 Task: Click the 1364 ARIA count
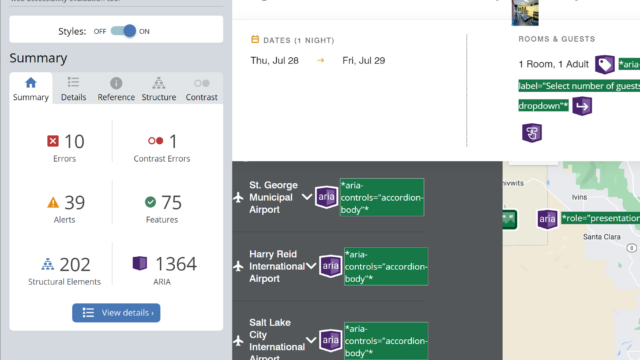pos(176,264)
